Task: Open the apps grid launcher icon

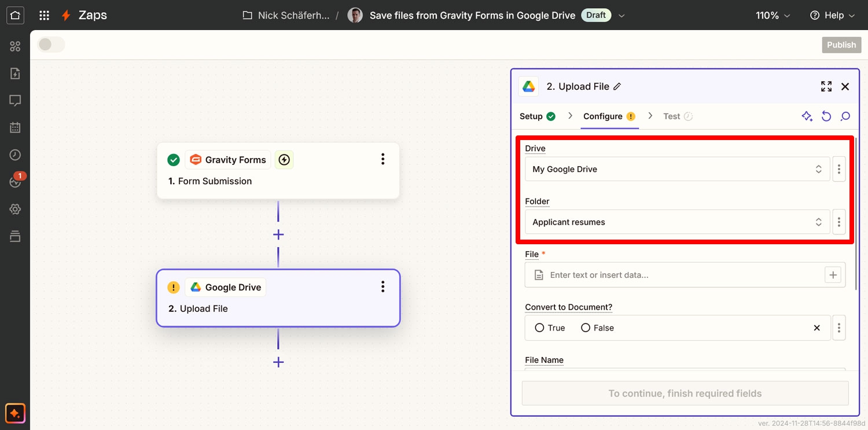Action: click(44, 16)
